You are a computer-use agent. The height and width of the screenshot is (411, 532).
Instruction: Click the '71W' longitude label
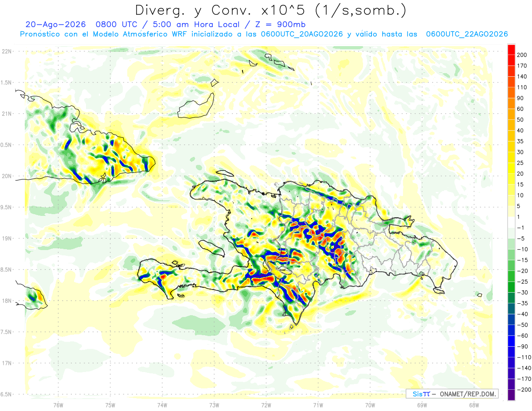[x=318, y=405]
